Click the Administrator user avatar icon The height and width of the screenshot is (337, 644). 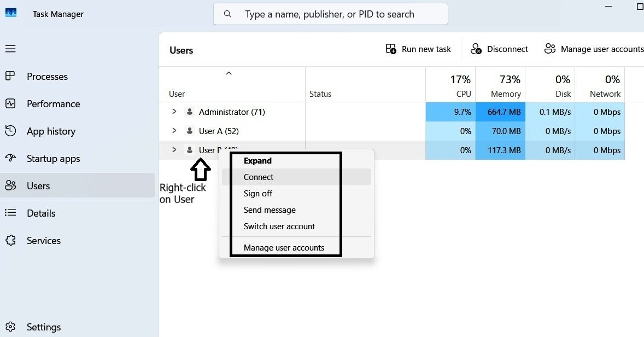click(189, 112)
